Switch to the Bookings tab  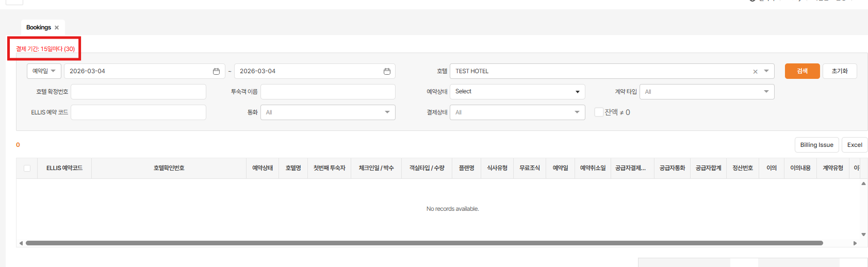38,28
